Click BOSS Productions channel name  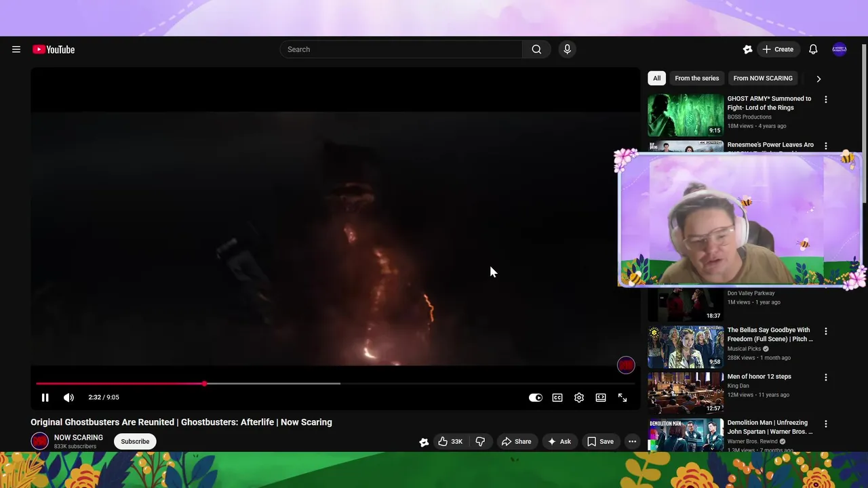tap(749, 117)
